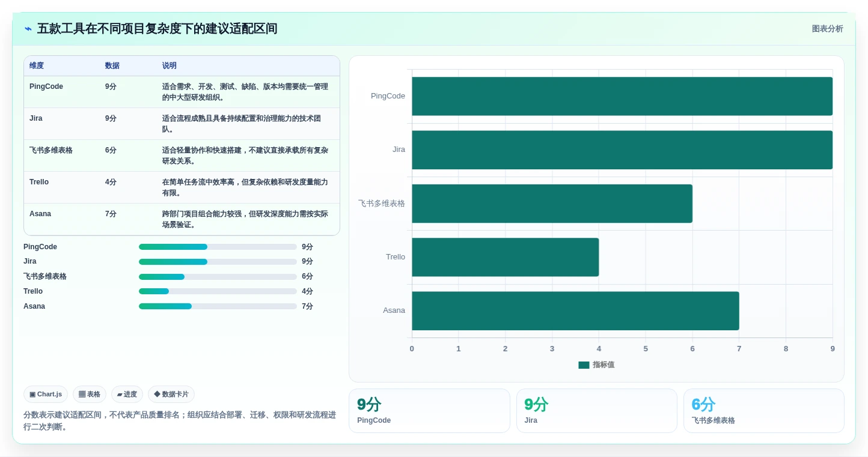Click the Jira progress bar
This screenshot has height=457, width=868.
[218, 262]
